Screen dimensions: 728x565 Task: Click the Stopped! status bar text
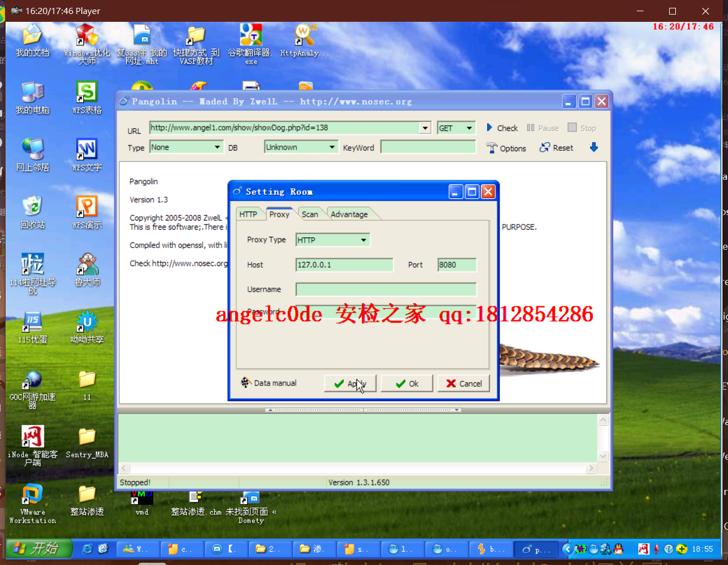pos(135,482)
